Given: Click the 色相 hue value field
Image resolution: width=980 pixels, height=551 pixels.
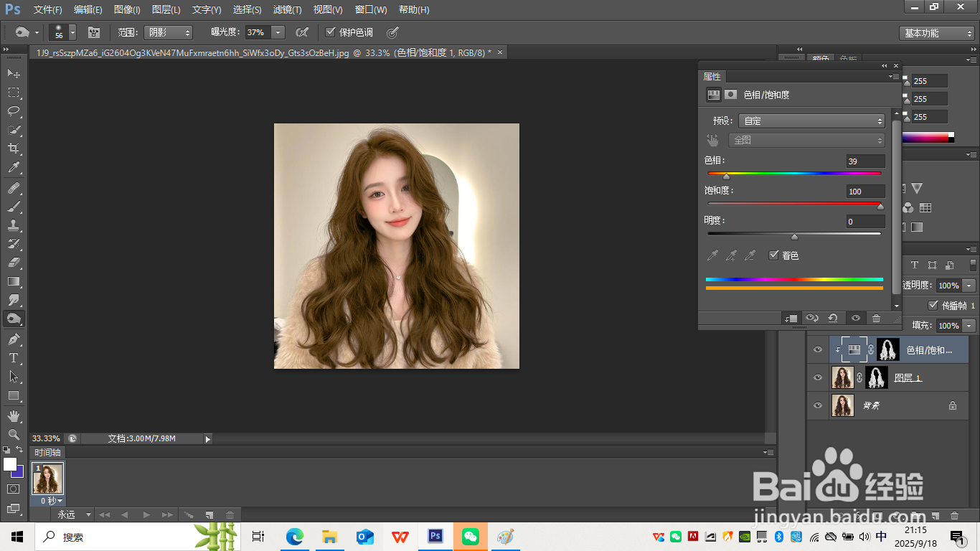Looking at the screenshot, I should tap(864, 161).
